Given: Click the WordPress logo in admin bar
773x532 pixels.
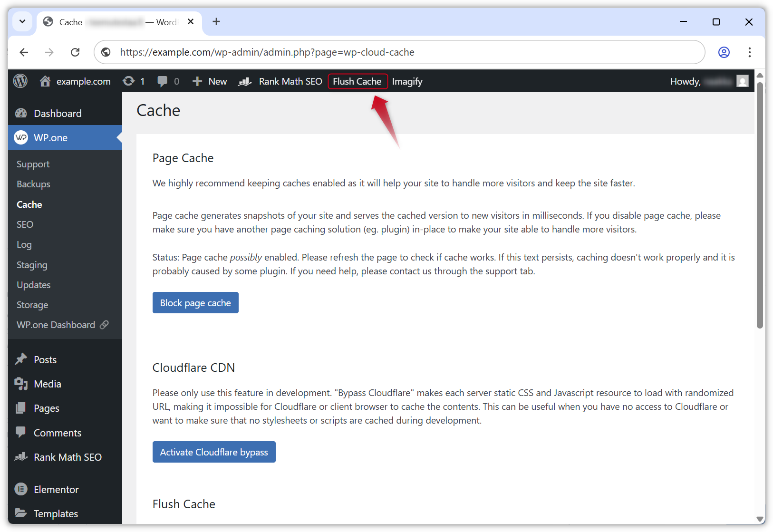Looking at the screenshot, I should (20, 81).
